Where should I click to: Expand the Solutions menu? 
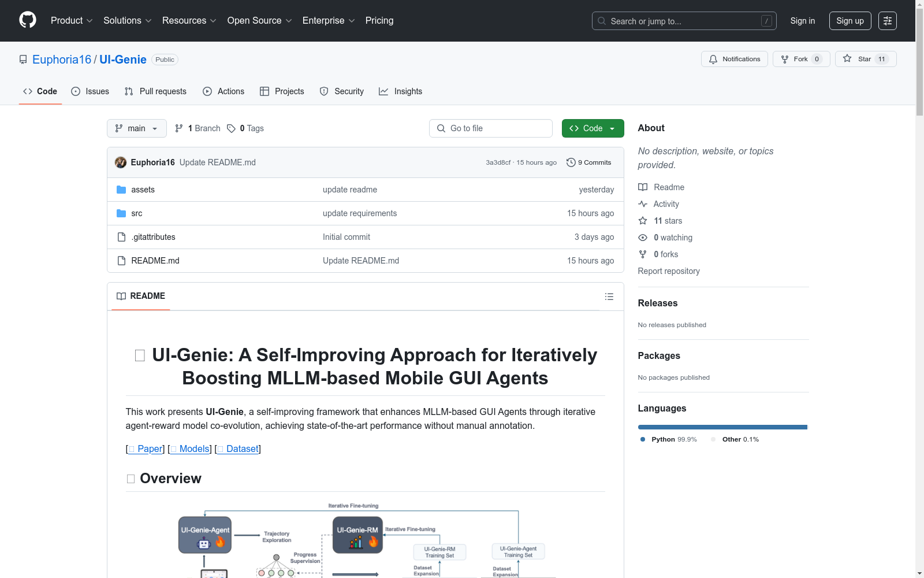pos(128,21)
